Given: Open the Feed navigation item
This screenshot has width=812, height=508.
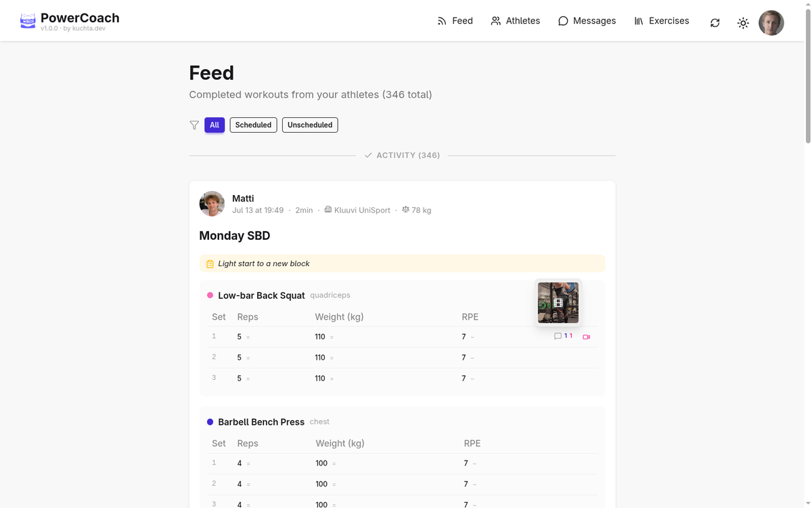Looking at the screenshot, I should click(x=455, y=21).
